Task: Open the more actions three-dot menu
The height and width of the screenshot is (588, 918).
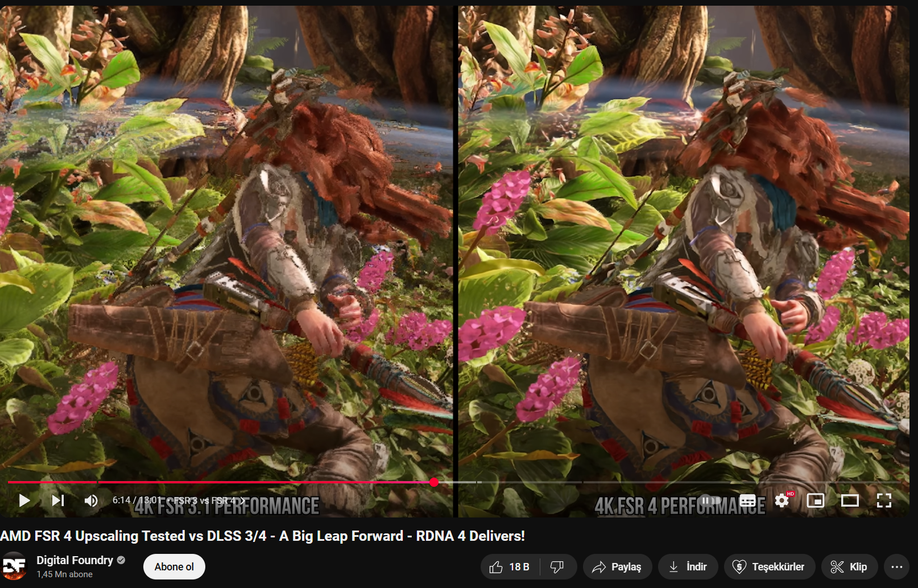Action: [x=897, y=567]
